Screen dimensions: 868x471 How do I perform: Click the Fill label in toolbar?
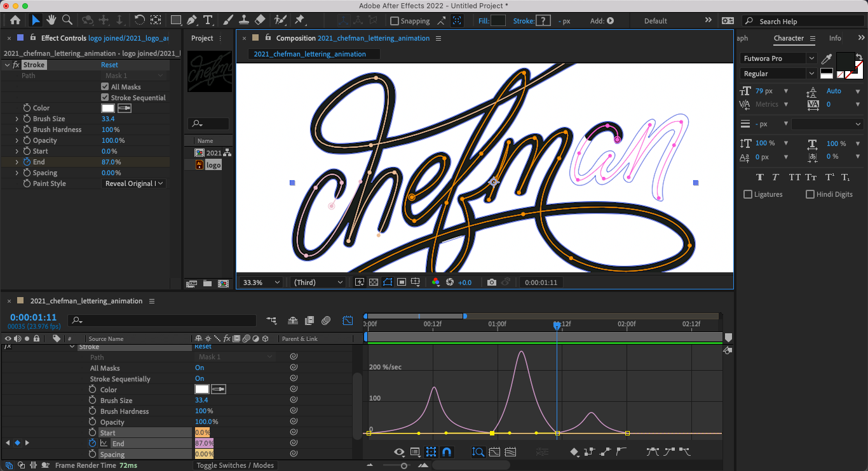point(484,21)
